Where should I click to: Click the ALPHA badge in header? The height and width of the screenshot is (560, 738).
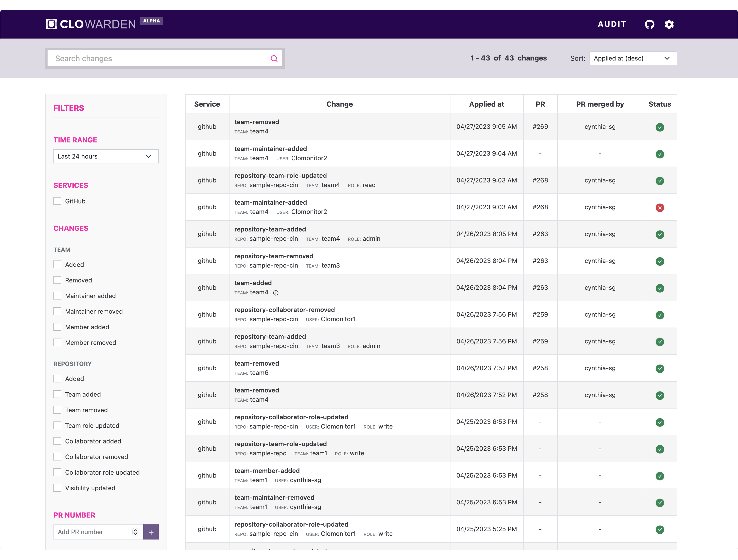pyautogui.click(x=151, y=21)
